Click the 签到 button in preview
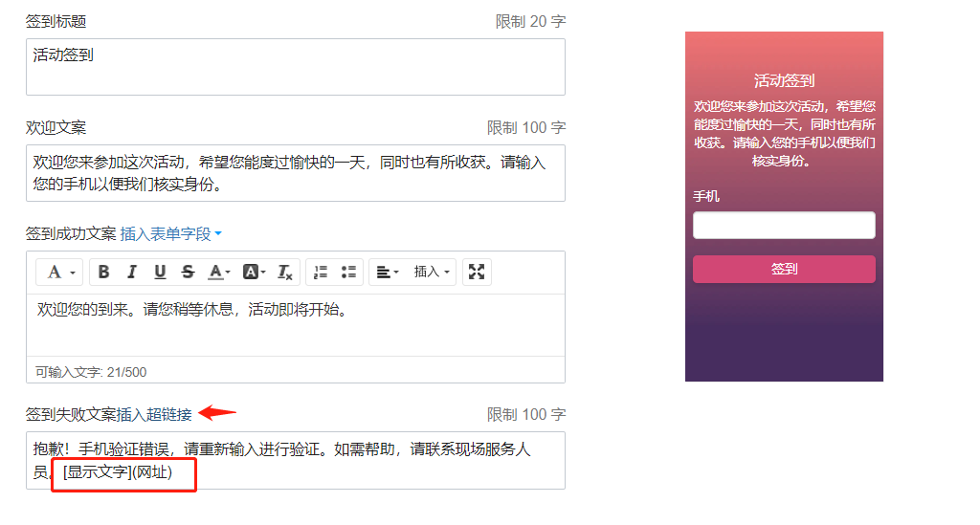The image size is (980, 525). [x=784, y=269]
